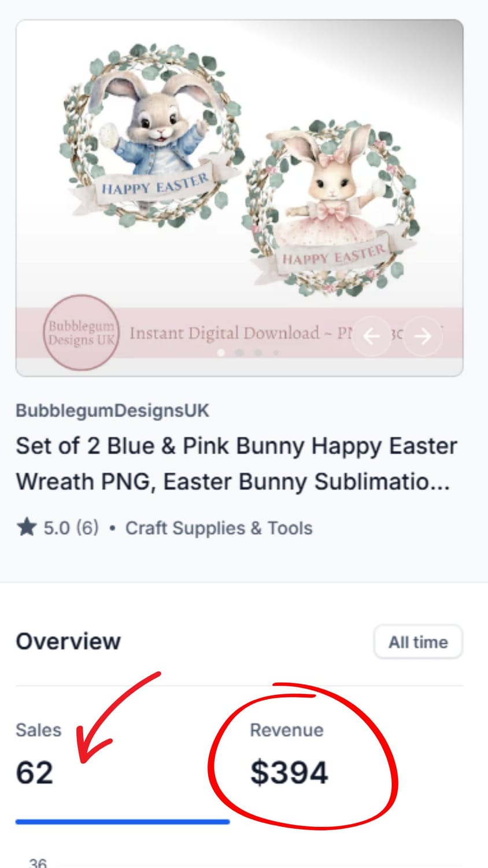The image size is (488, 868).
Task: Click the 5.0 (6) review count
Action: pos(71,528)
